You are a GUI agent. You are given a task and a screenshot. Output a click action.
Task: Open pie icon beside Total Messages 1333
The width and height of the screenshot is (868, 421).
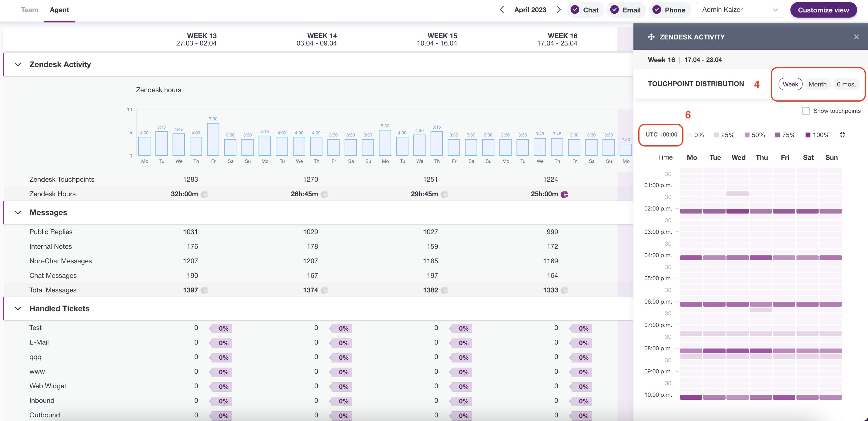[x=564, y=290]
